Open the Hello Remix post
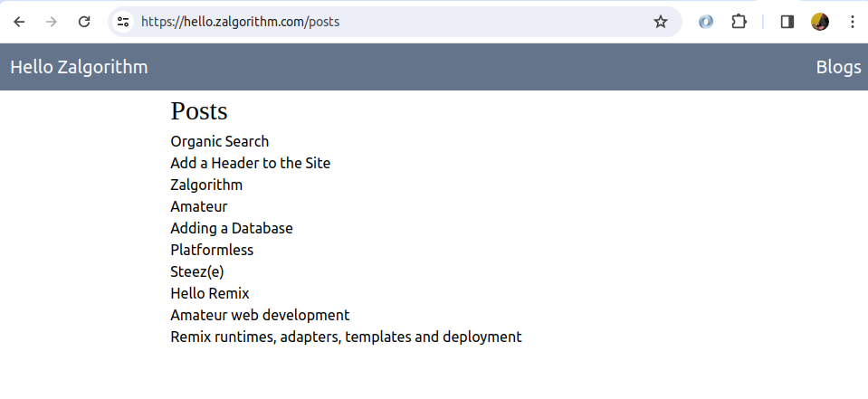This screenshot has width=868, height=399. click(x=210, y=293)
